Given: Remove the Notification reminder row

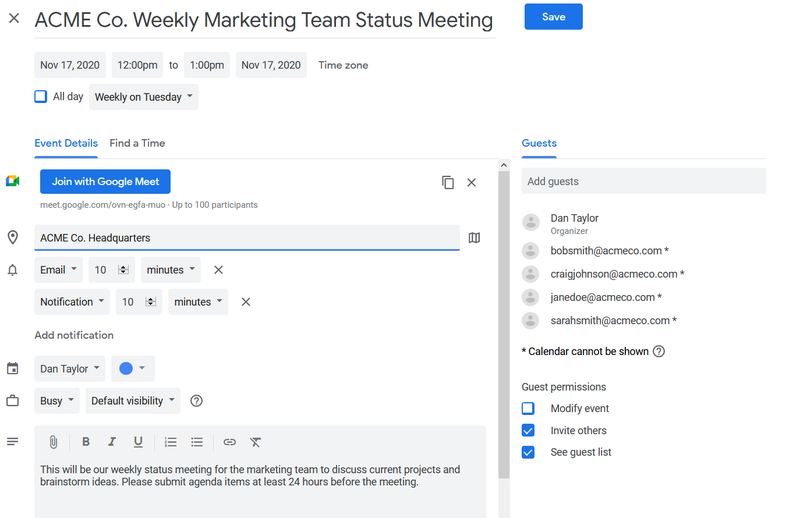Looking at the screenshot, I should coord(246,302).
